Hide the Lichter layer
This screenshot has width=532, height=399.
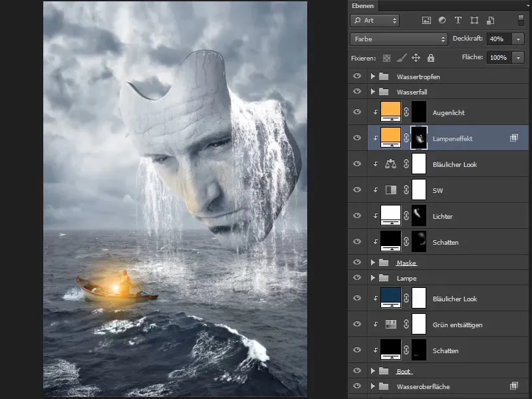[x=357, y=215]
